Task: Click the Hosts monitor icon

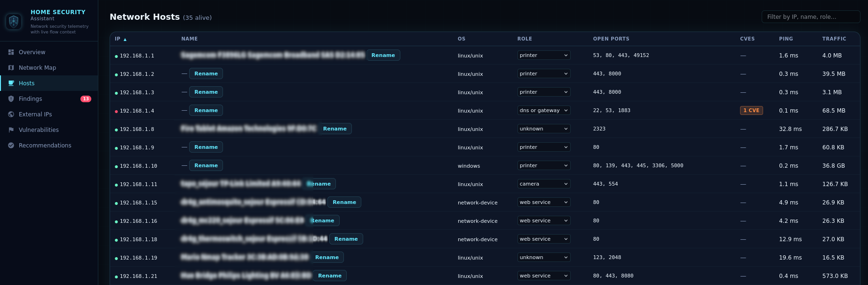Action: pos(11,83)
